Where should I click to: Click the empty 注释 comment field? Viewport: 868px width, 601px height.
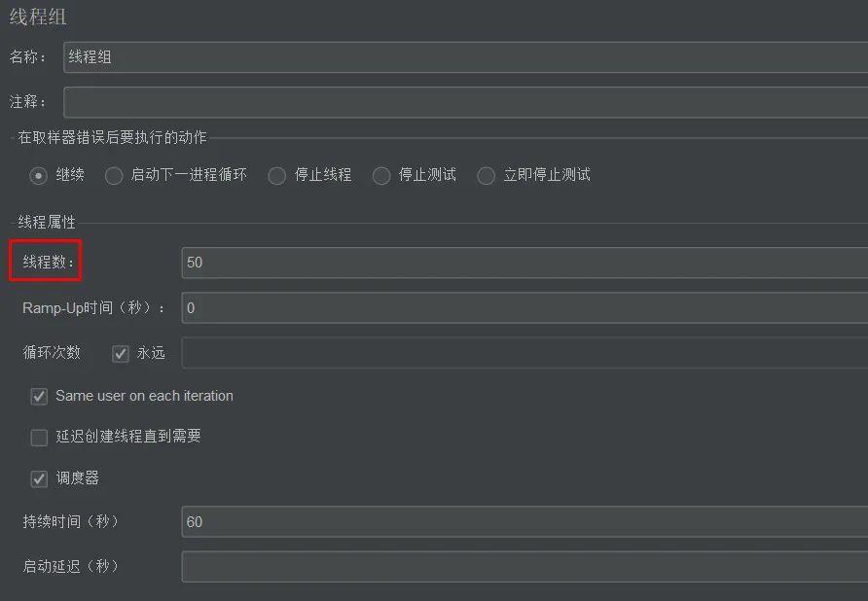coord(389,101)
